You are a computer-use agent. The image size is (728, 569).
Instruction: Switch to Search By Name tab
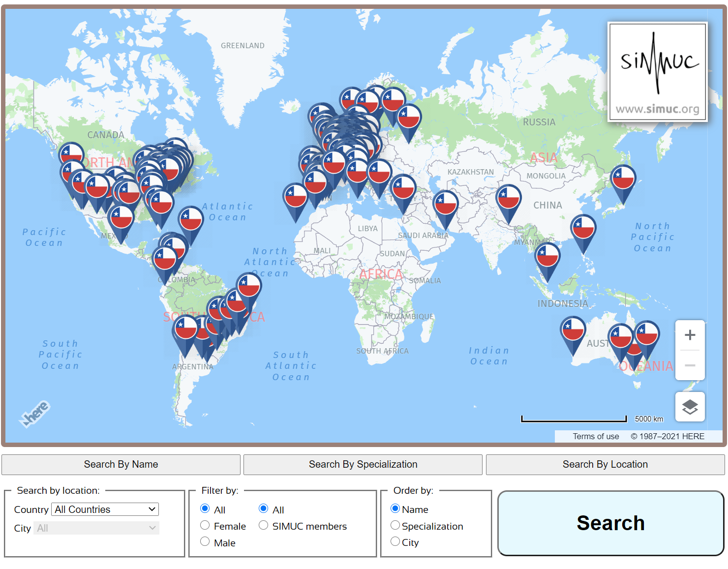point(121,465)
